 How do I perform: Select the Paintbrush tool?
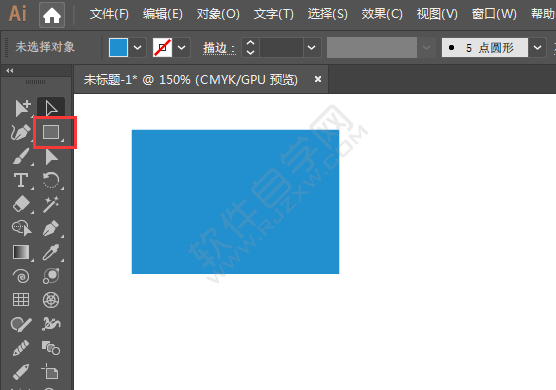(21, 156)
